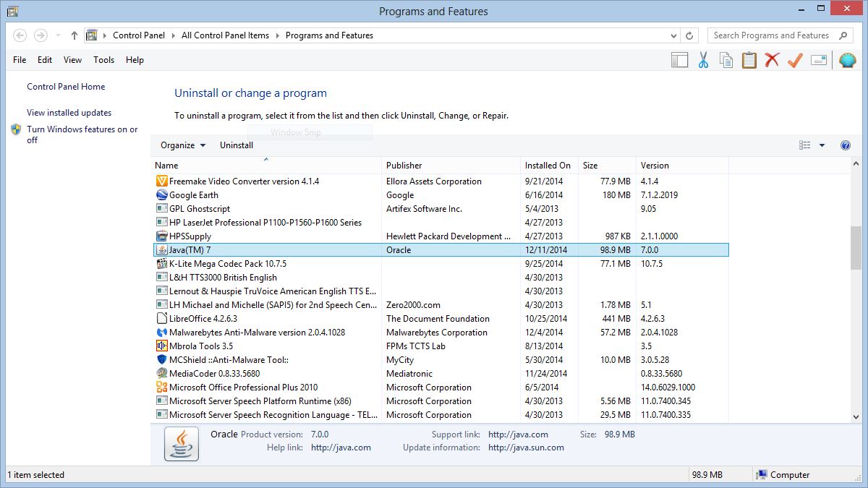This screenshot has width=868, height=488.
Task: Open Control Panel Home link
Action: click(x=66, y=87)
